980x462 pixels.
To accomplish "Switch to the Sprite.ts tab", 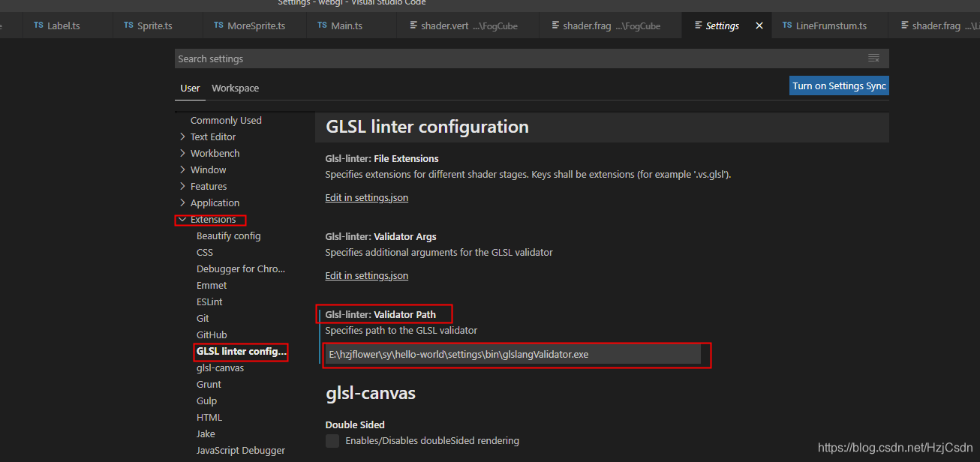I will [155, 25].
